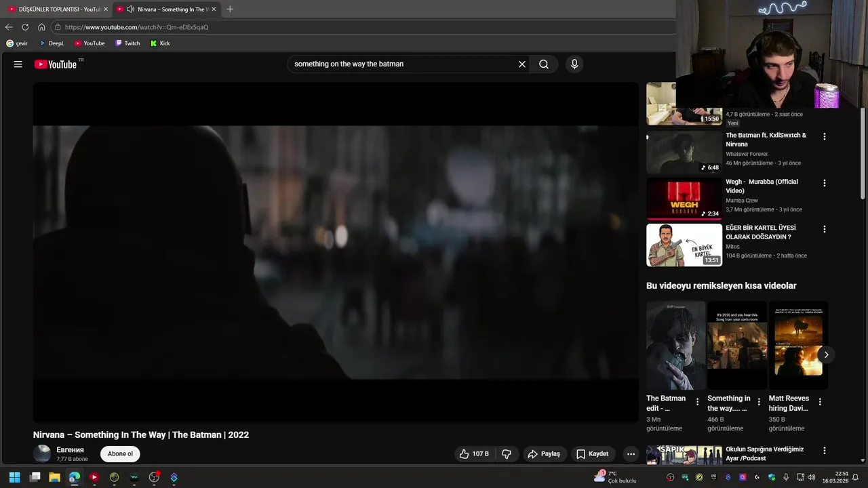
Task: Open the system volume speaker icon
Action: [811, 477]
